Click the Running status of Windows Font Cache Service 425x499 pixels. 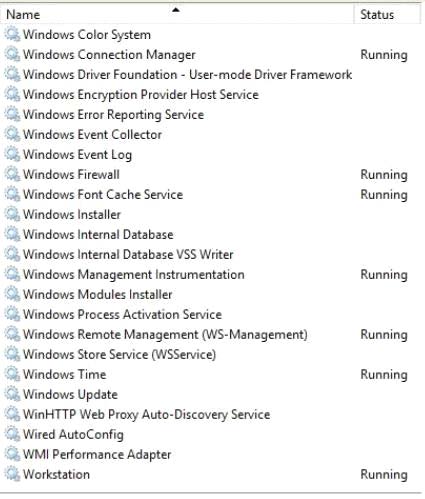tap(384, 194)
